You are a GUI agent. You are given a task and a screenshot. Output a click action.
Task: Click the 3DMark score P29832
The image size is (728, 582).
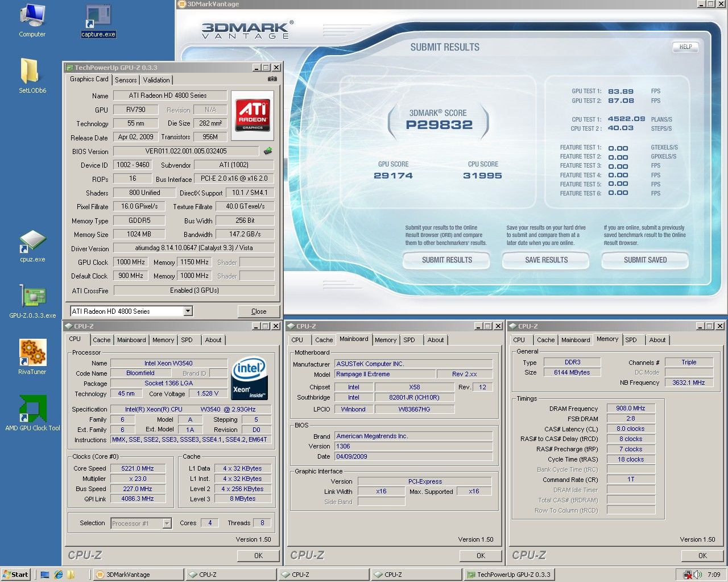click(439, 125)
